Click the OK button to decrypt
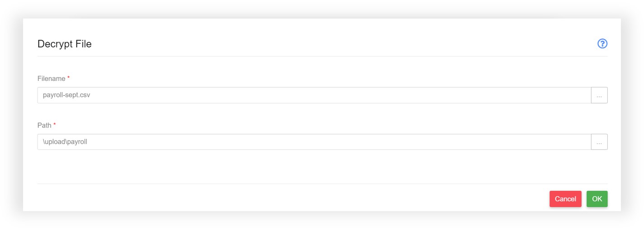This screenshot has width=644, height=236. pyautogui.click(x=597, y=199)
